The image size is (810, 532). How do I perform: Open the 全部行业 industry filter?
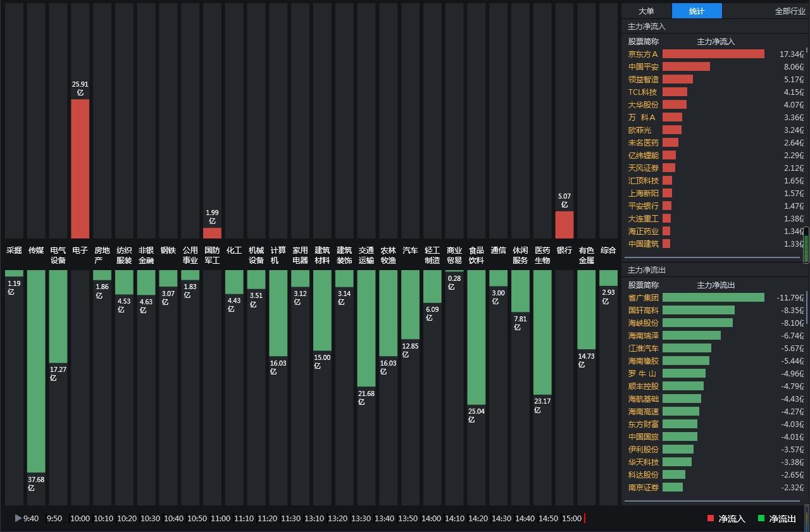coord(790,11)
